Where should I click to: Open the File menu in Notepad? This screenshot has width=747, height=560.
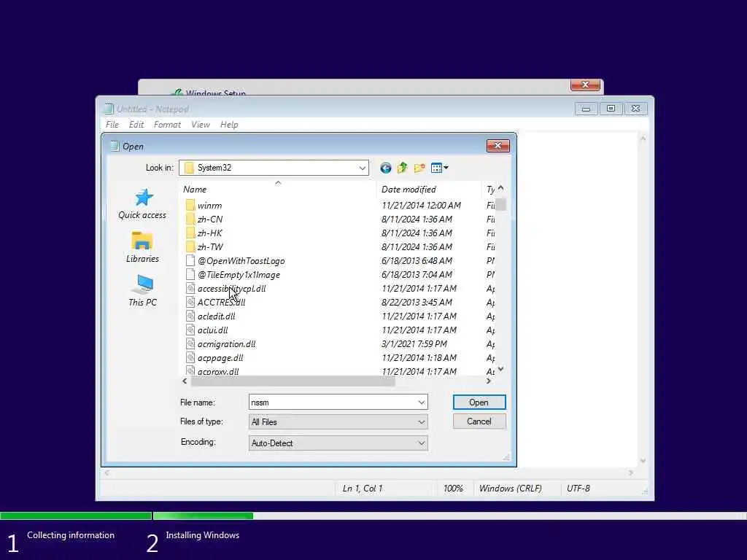pyautogui.click(x=112, y=124)
